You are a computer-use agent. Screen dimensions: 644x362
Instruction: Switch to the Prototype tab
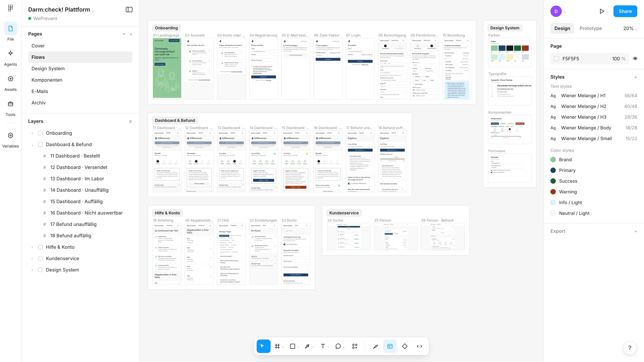coord(590,28)
